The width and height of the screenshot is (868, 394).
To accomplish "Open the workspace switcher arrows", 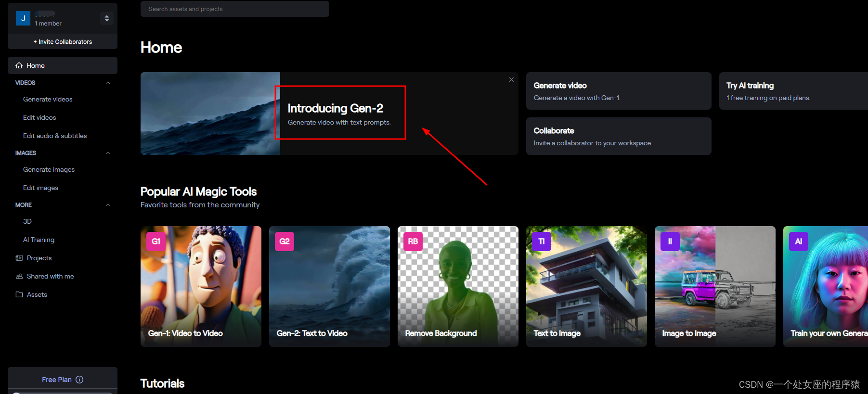I will [107, 18].
